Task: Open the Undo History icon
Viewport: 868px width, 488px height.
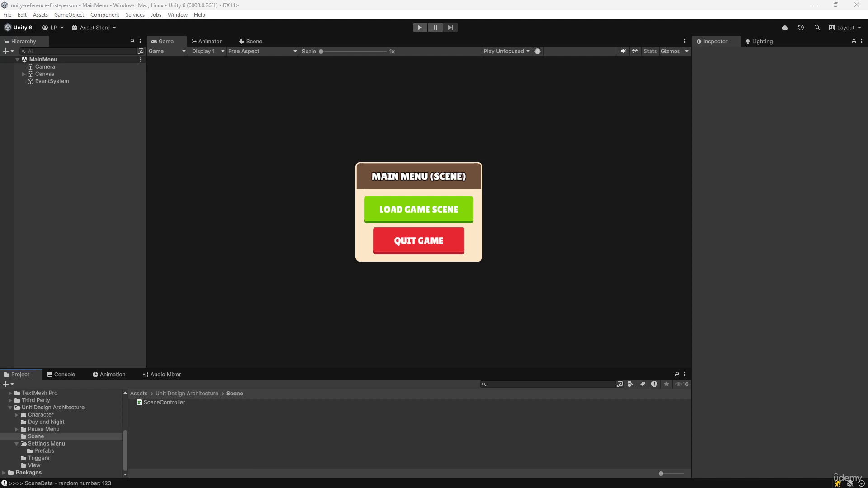Action: (x=801, y=28)
